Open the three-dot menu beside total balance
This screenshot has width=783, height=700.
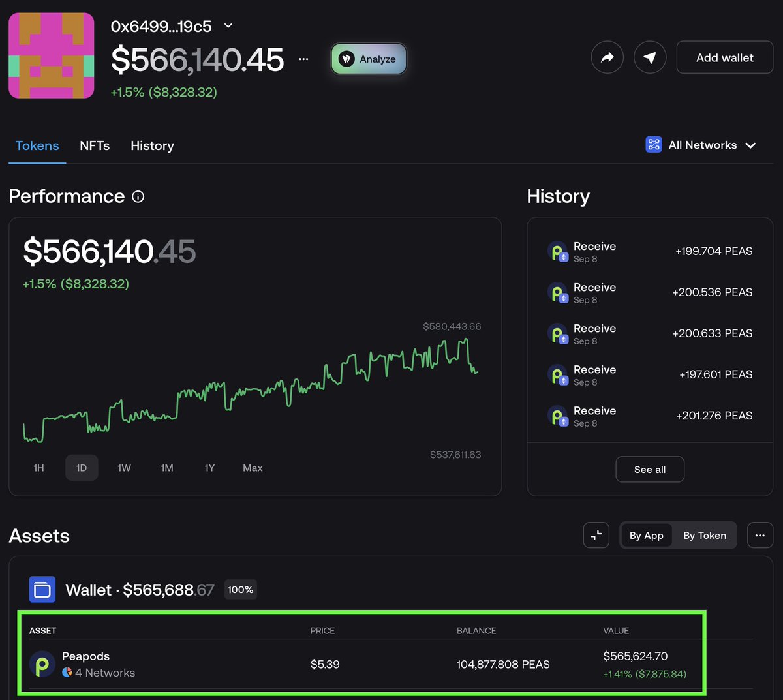tap(303, 59)
